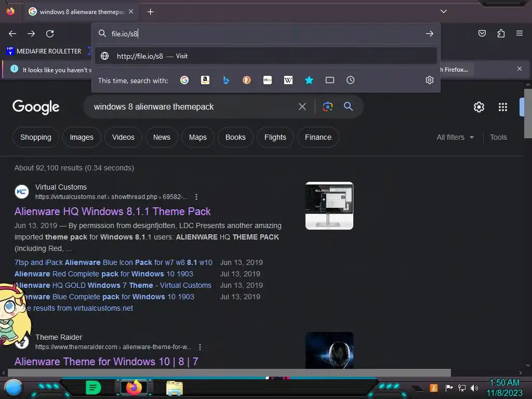Viewport: 532px width, 399px height.
Task: Open more options for Virtual Customs result
Action: 196,197
